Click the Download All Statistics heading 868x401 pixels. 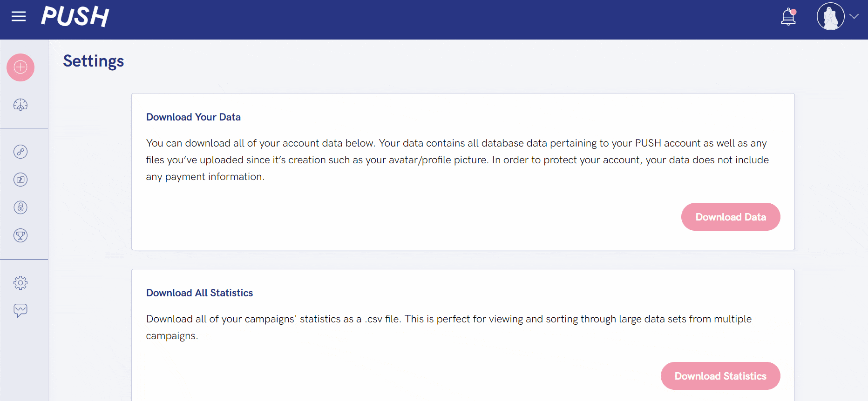point(199,293)
